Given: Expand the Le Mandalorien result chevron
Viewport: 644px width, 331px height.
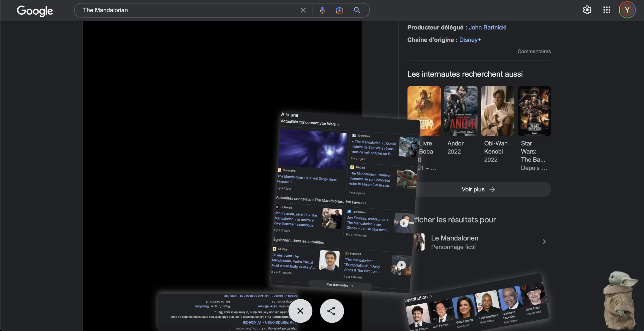Looking at the screenshot, I should [x=544, y=242].
